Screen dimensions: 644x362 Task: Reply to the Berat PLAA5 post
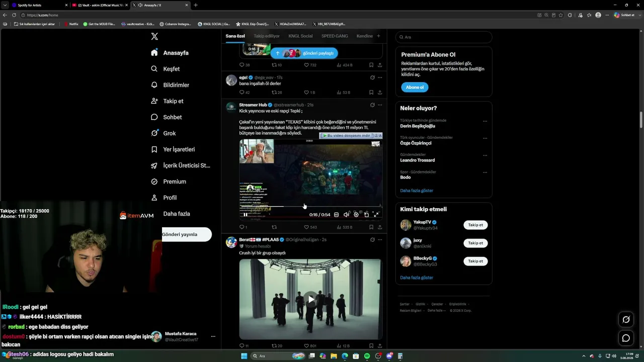point(244,346)
